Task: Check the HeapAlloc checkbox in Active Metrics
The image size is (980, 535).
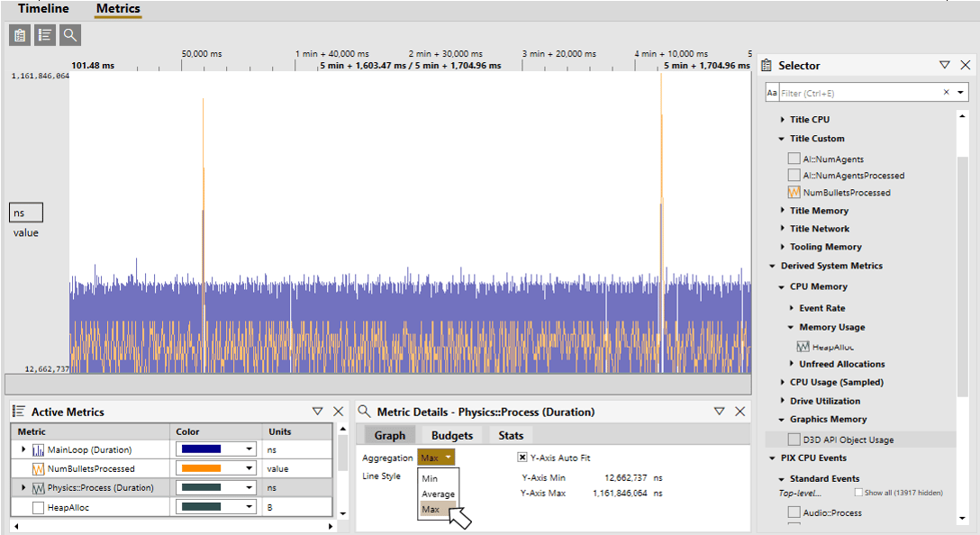Action: [38, 507]
